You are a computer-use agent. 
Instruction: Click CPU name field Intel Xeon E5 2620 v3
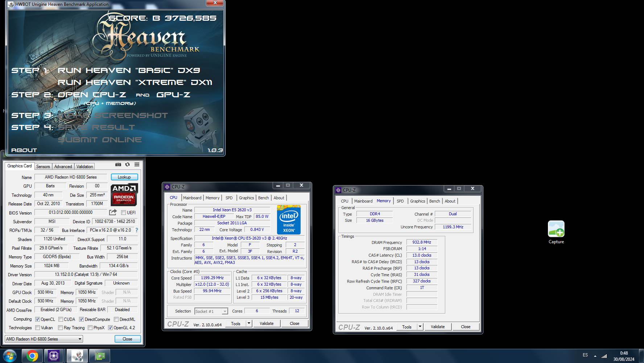pos(232,210)
